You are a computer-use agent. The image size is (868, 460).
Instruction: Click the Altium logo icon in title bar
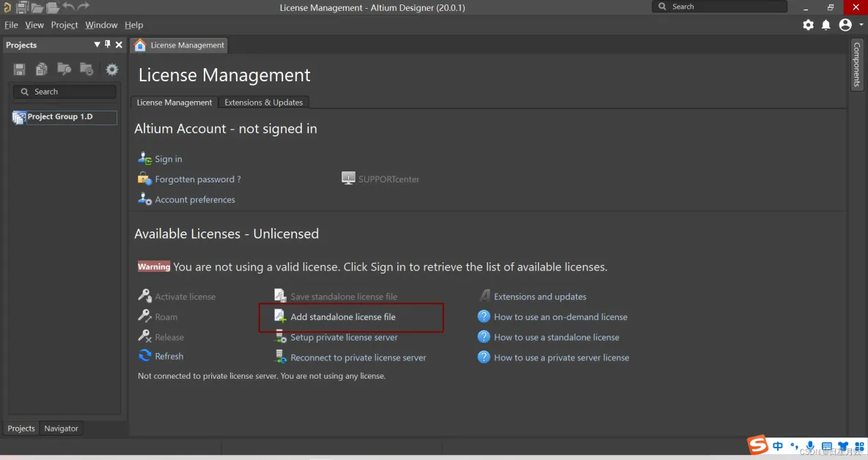7,7
